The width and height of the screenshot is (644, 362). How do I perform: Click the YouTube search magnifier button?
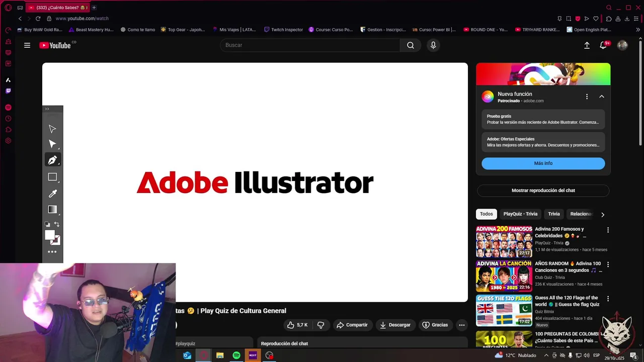click(411, 45)
